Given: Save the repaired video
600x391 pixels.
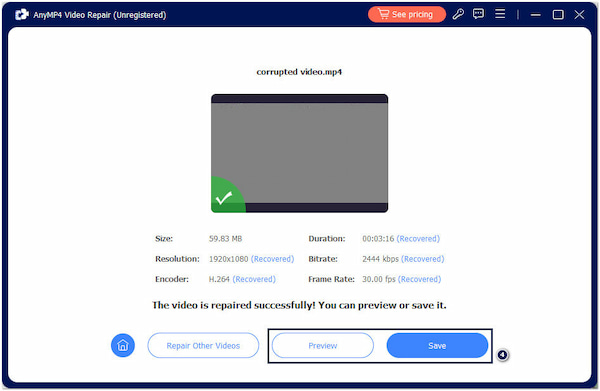Looking at the screenshot, I should click(437, 345).
